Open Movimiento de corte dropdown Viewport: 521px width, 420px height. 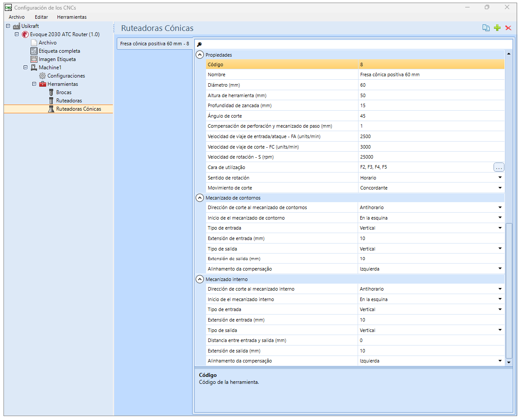[500, 188]
